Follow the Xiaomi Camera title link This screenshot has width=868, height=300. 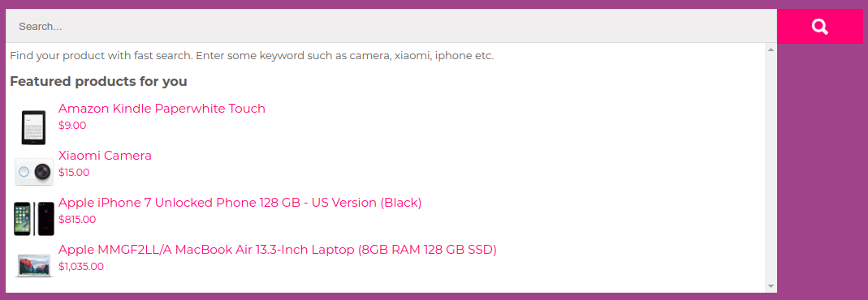point(106,155)
